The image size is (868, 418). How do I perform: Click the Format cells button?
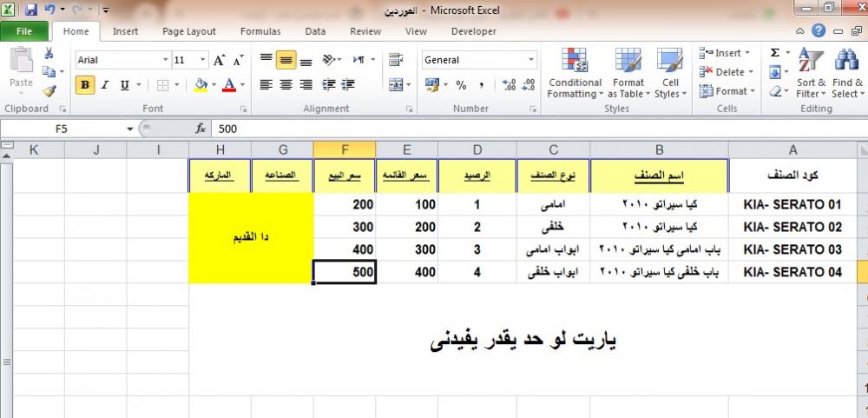pos(727,91)
